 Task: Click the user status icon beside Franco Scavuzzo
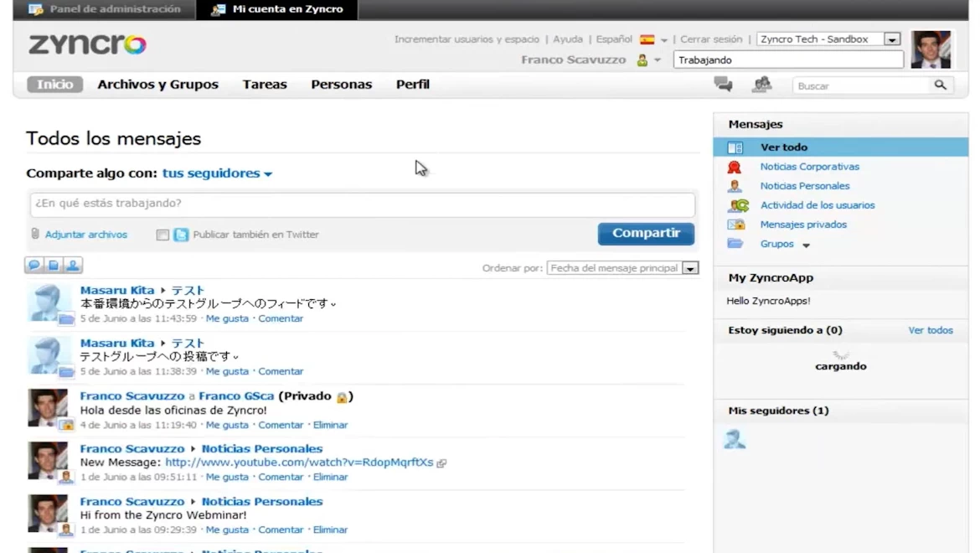pyautogui.click(x=642, y=60)
